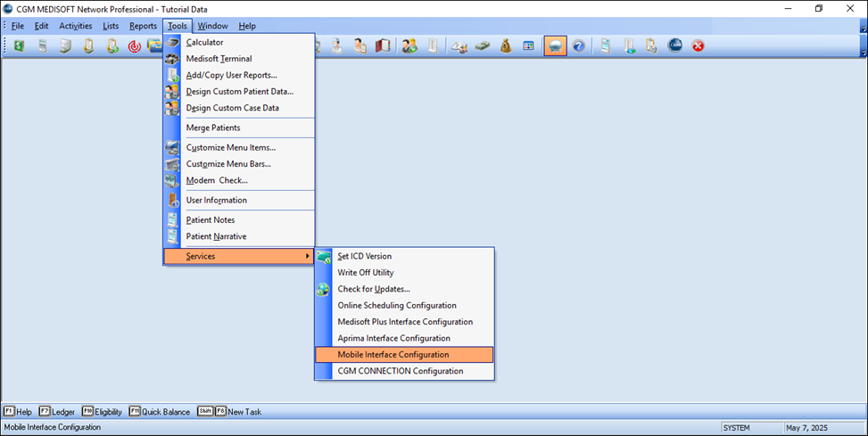Click F7 Ledger shortcut button
The height and width of the screenshot is (436, 868).
tap(57, 412)
